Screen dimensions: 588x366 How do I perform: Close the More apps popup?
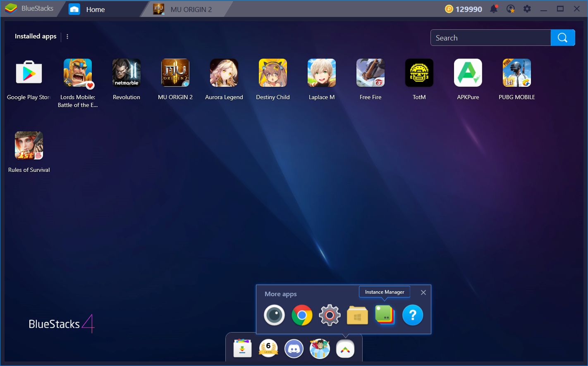423,292
